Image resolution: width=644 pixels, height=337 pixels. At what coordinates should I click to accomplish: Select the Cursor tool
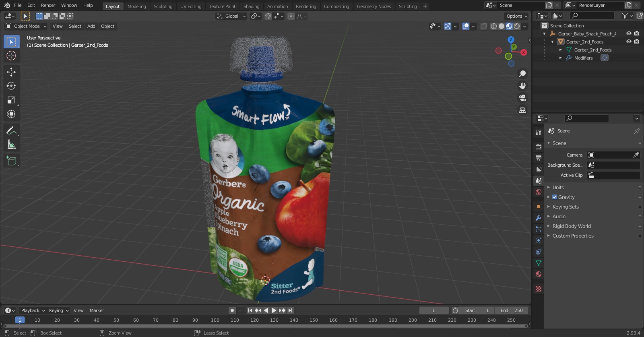(11, 56)
